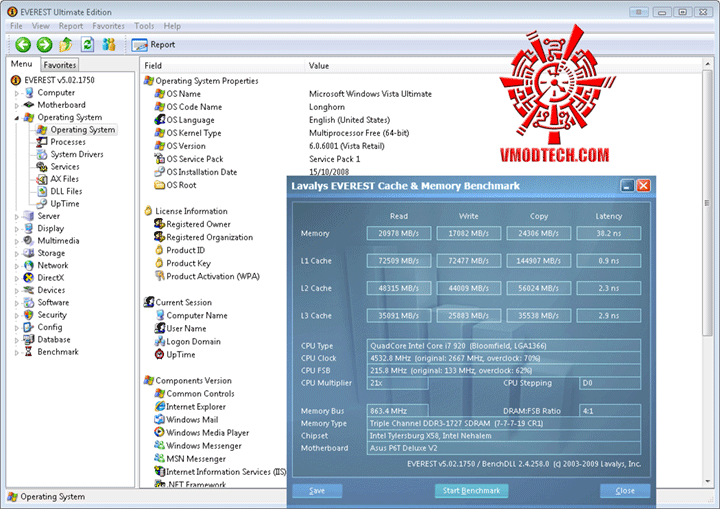Viewport: 720px width, 509px height.
Task: Click the Devices icon in the tree
Action: 29,290
